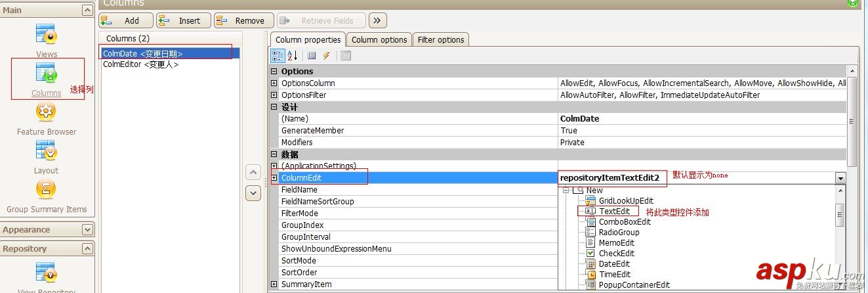Select the GroupInterval property row
The width and height of the screenshot is (868, 293).
pos(419,237)
